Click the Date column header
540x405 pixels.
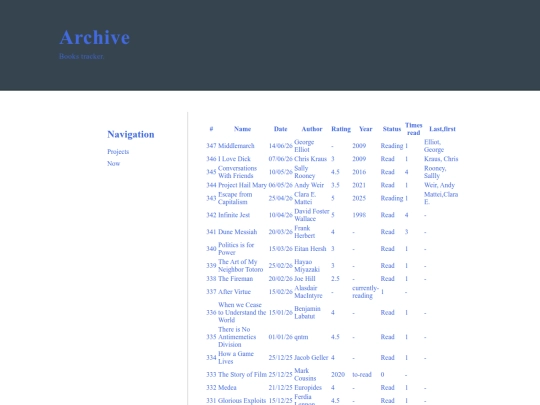click(280, 129)
